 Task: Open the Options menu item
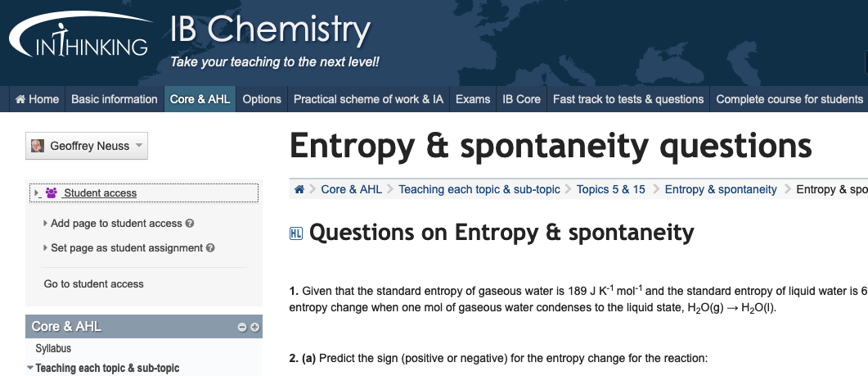tap(262, 99)
